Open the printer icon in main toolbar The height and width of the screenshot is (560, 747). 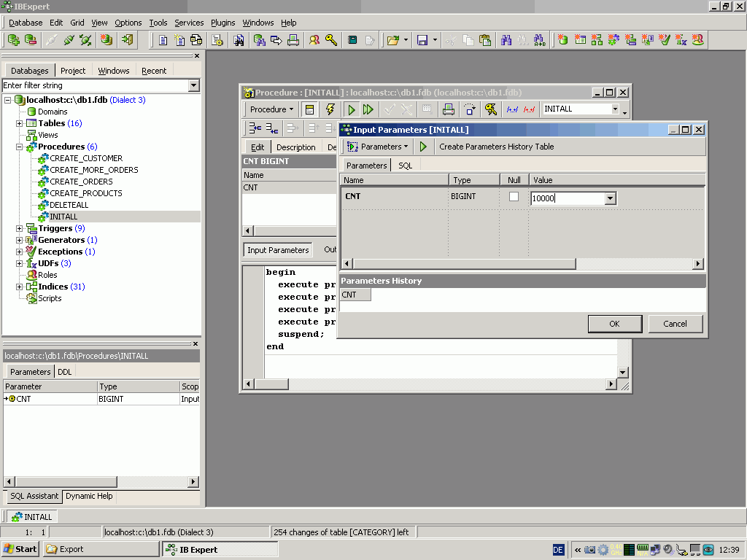(293, 40)
